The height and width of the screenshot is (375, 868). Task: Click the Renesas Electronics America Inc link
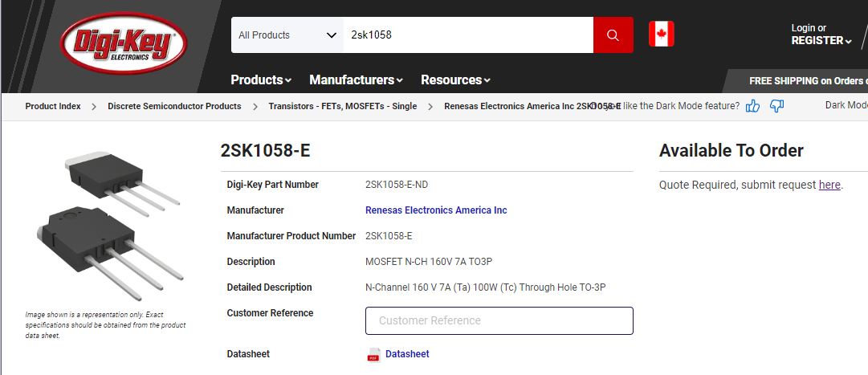click(436, 210)
